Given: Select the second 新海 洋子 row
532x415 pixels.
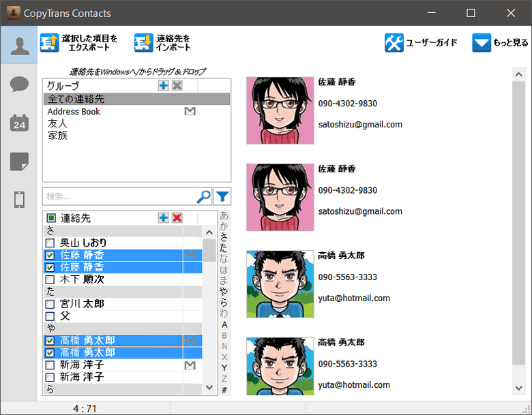Looking at the screenshot, I should (123, 377).
